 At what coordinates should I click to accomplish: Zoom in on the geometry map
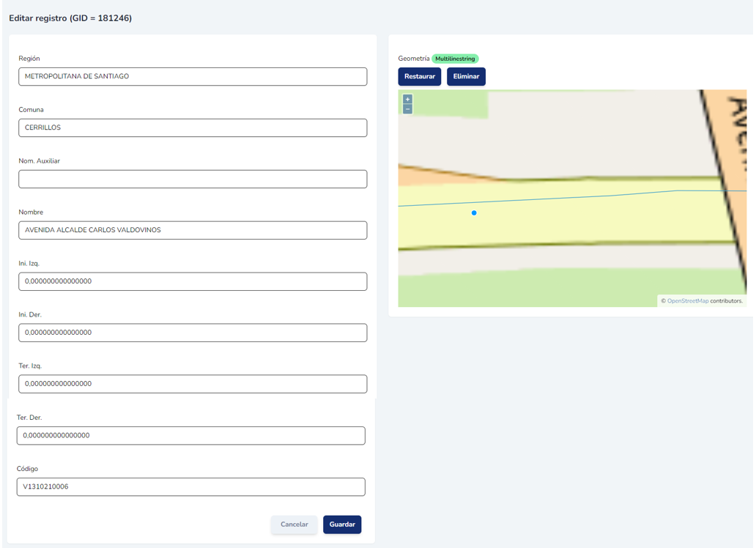(407, 99)
